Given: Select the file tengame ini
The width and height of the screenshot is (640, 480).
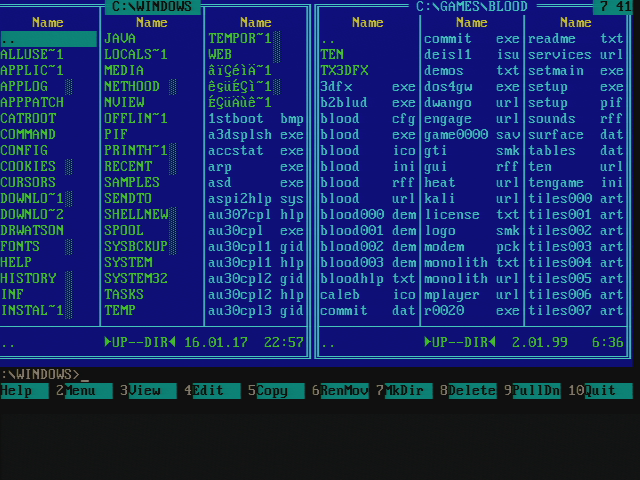Looking at the screenshot, I should click(x=576, y=182).
